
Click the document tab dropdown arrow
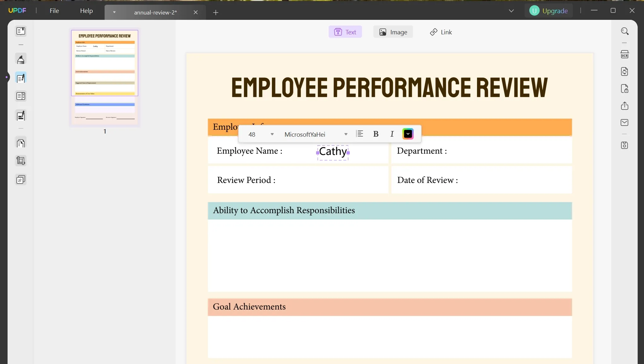pyautogui.click(x=114, y=12)
